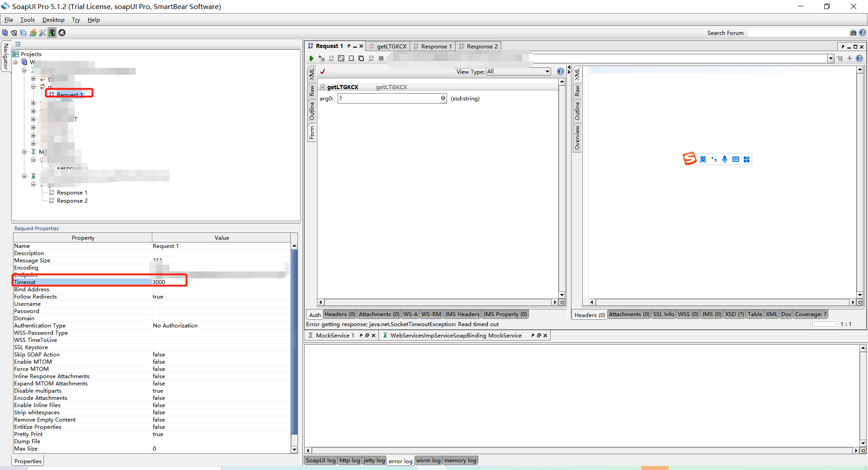Viewport: 868px width, 470px height.
Task: Open the response SSL Info tab
Action: pos(664,314)
